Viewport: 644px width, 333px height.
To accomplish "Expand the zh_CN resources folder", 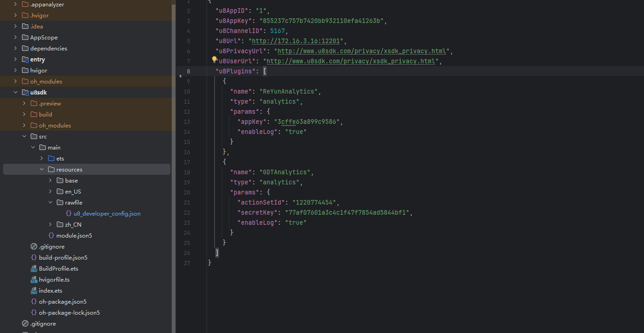I will tap(50, 225).
